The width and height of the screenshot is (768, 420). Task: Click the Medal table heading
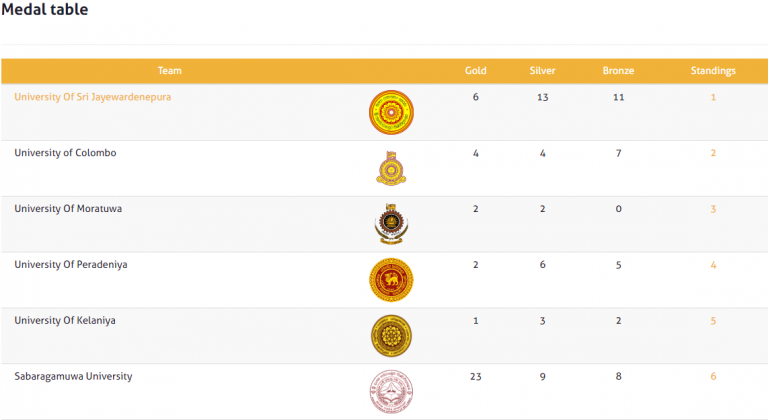(x=44, y=10)
